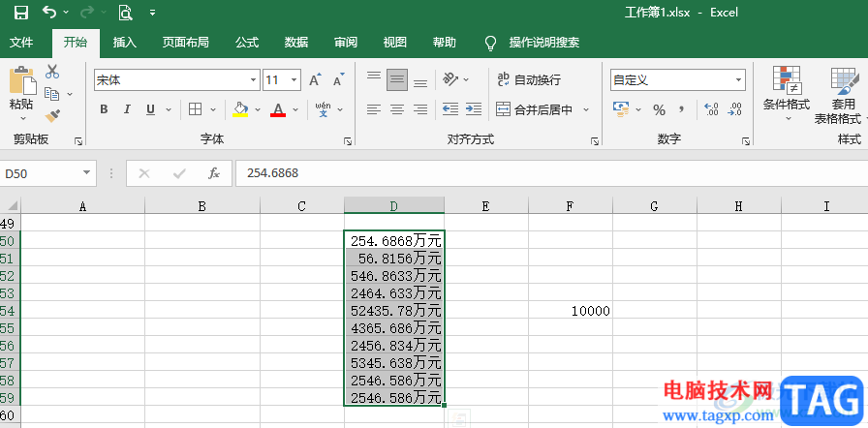Screen dimensions: 868x428
Task: Undo the last action
Action: click(x=49, y=13)
